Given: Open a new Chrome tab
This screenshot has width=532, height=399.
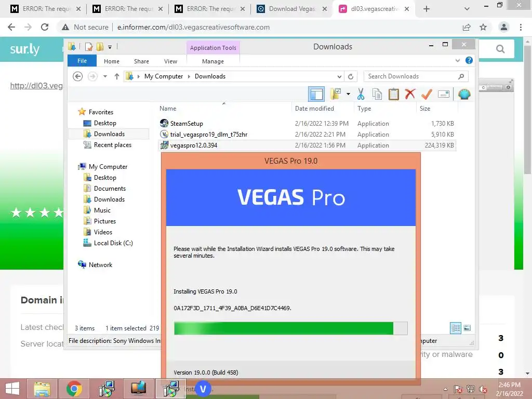Looking at the screenshot, I should pos(427,9).
